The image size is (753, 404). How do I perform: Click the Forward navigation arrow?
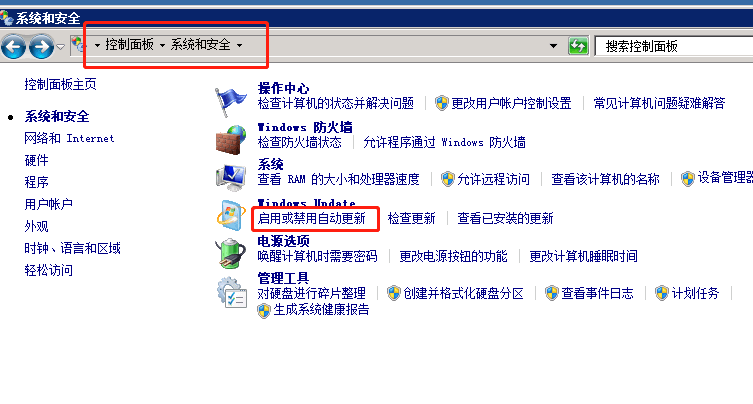(x=41, y=47)
